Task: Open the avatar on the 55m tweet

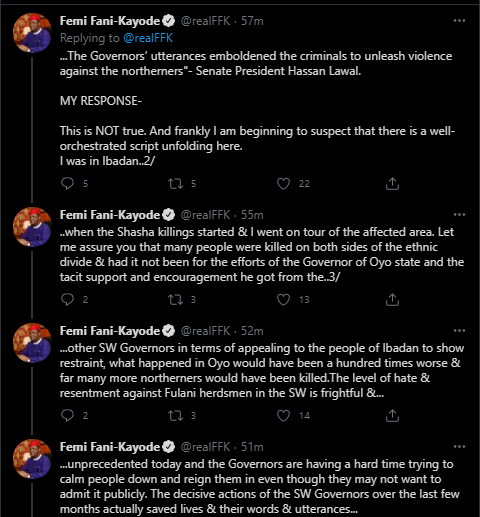Action: point(32,227)
